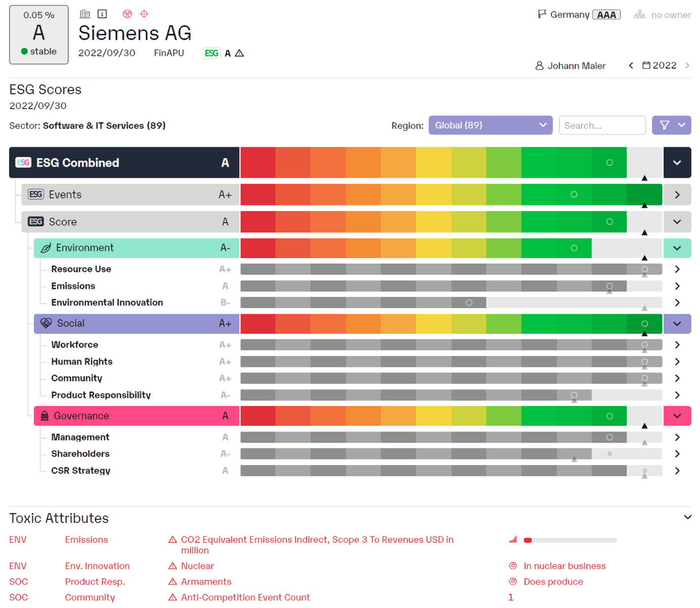This screenshot has width=700, height=608.
Task: Go to next year arrow
Action: pyautogui.click(x=687, y=65)
